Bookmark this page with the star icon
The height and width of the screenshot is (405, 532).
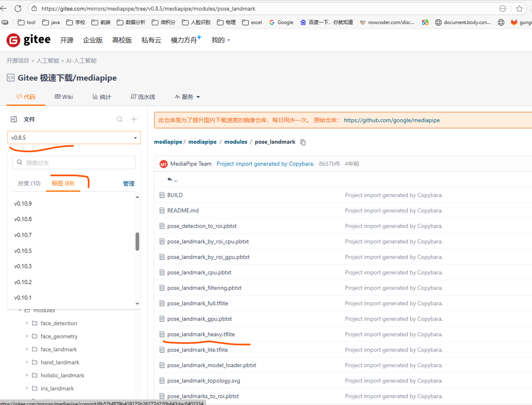[x=519, y=8]
